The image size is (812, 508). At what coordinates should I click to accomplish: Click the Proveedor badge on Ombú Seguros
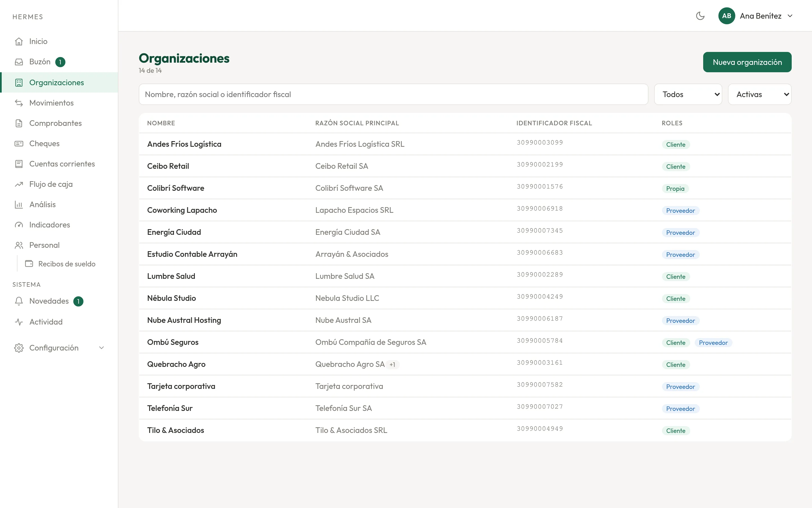click(x=713, y=343)
